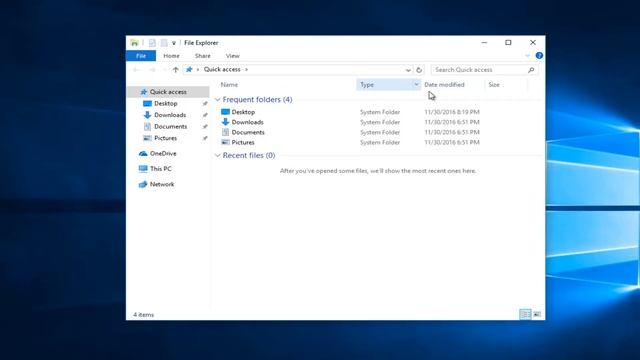Viewport: 640px width, 360px height.
Task: Click the pin icon beside Downloads
Action: click(205, 115)
